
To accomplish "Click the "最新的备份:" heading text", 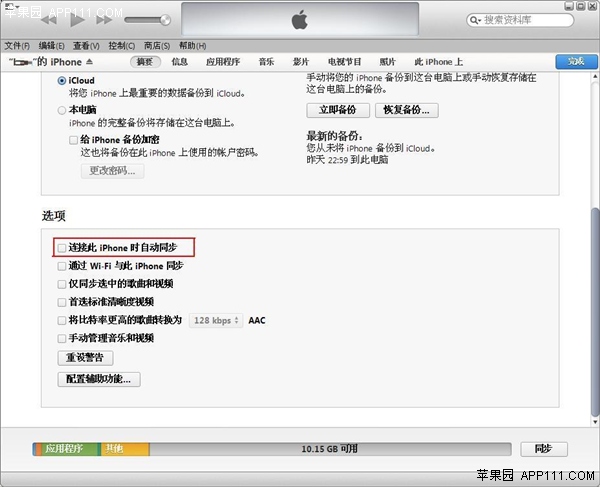I will tap(334, 136).
